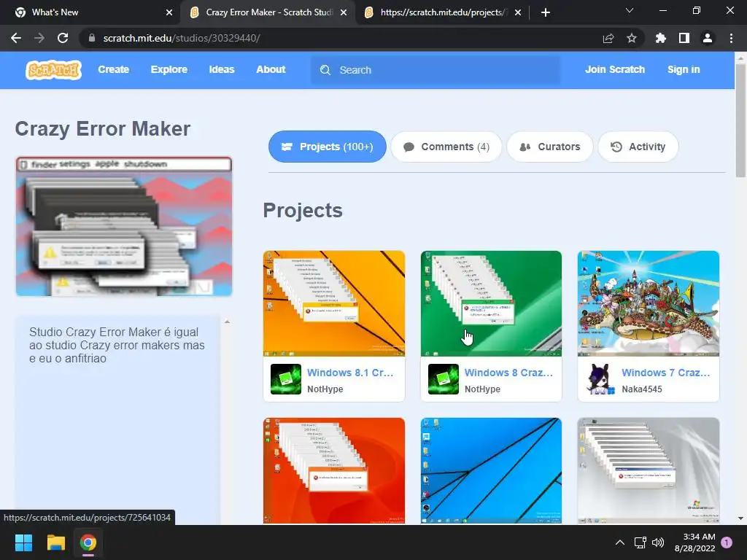
Task: Open the turtle island Windows 7 thumbnail
Action: pos(649,303)
